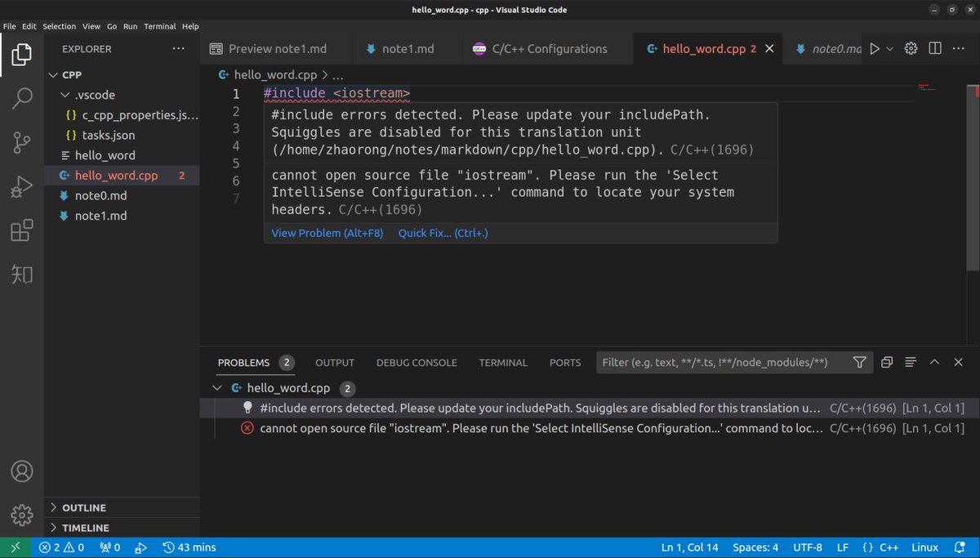Split the editor to the right
Viewport: 980px width, 558px height.
pyautogui.click(x=935, y=49)
